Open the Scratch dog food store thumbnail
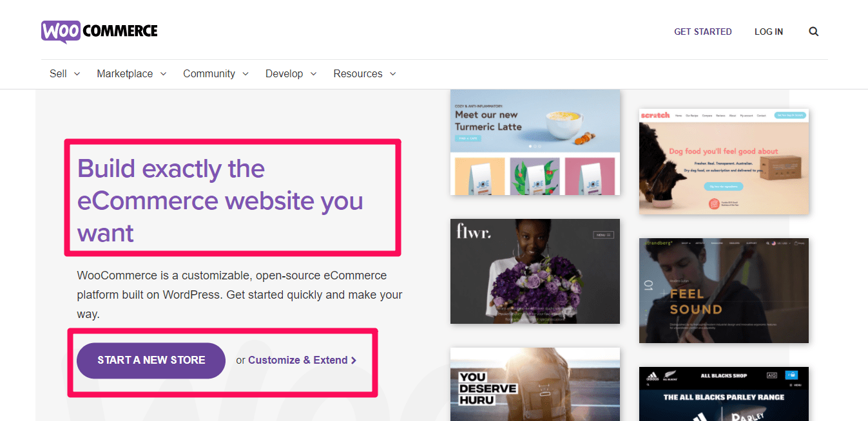 (x=724, y=161)
